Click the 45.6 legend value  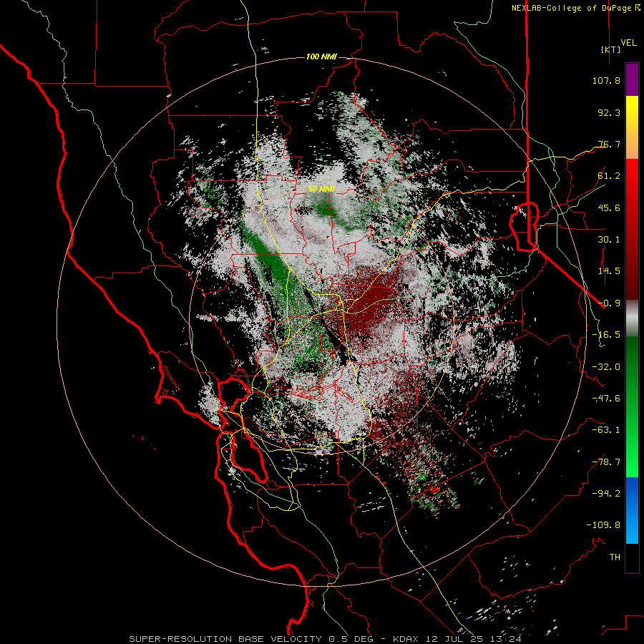pos(609,208)
